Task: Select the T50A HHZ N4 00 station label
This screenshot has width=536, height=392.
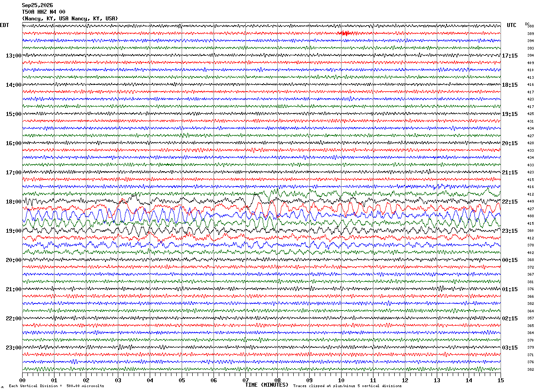Action: click(43, 12)
